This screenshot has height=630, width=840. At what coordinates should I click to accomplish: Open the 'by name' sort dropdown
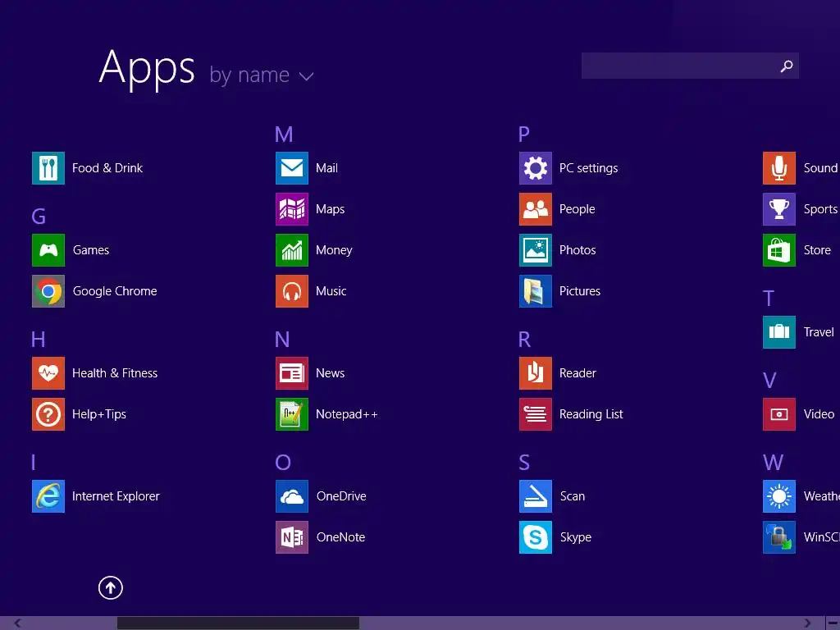pos(262,75)
